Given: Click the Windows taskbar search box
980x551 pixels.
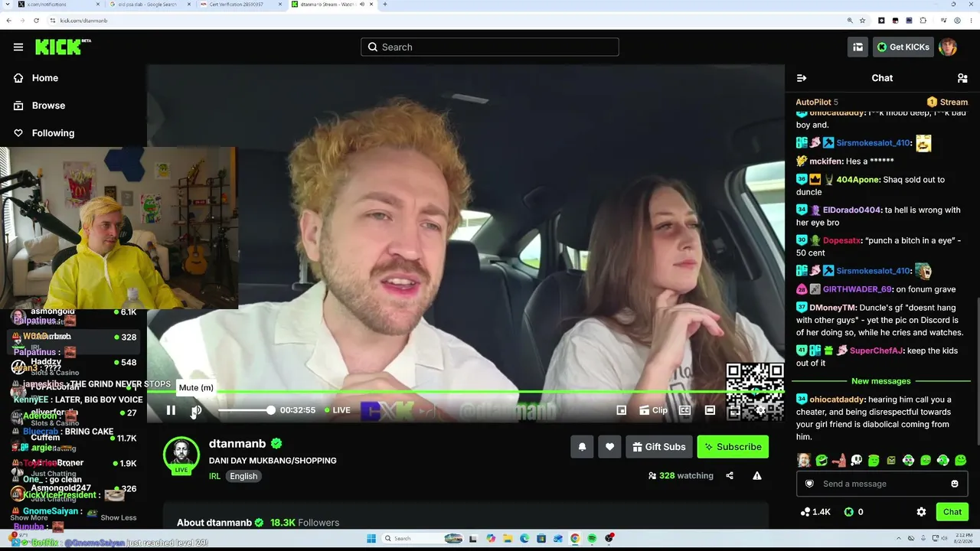Looking at the screenshot, I should point(422,539).
